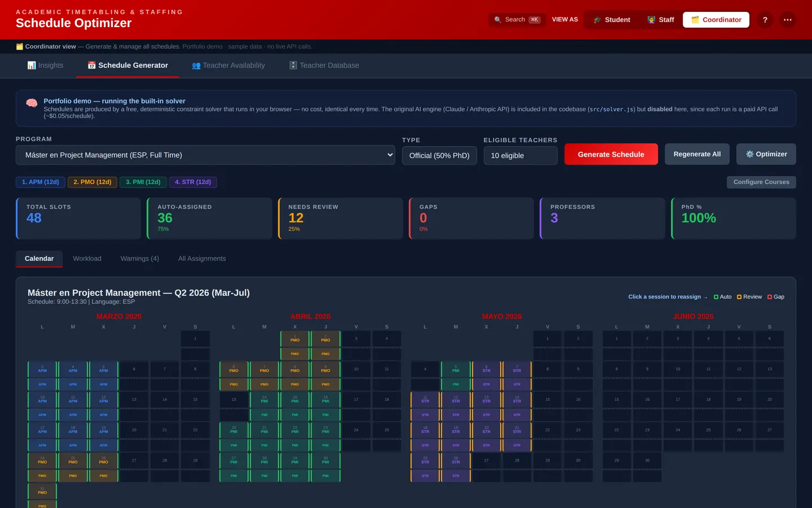Open dated STR session on May 18
Screen dimensions: 812x508
coord(425,430)
